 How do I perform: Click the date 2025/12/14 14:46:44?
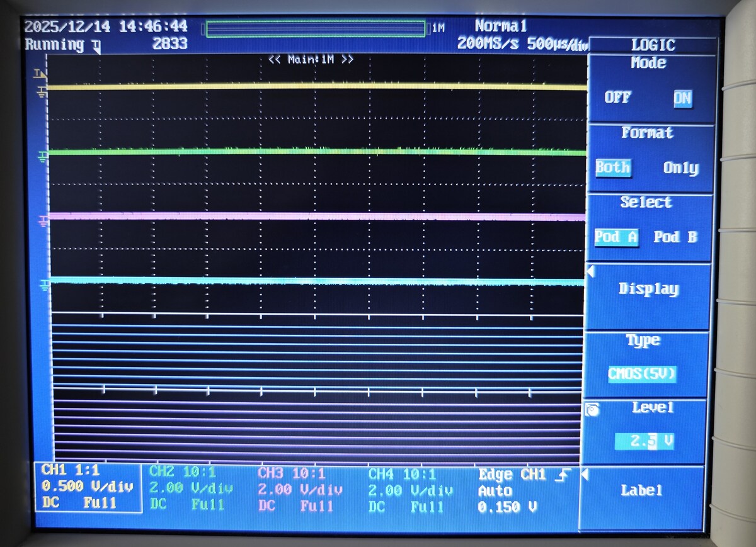click(106, 26)
